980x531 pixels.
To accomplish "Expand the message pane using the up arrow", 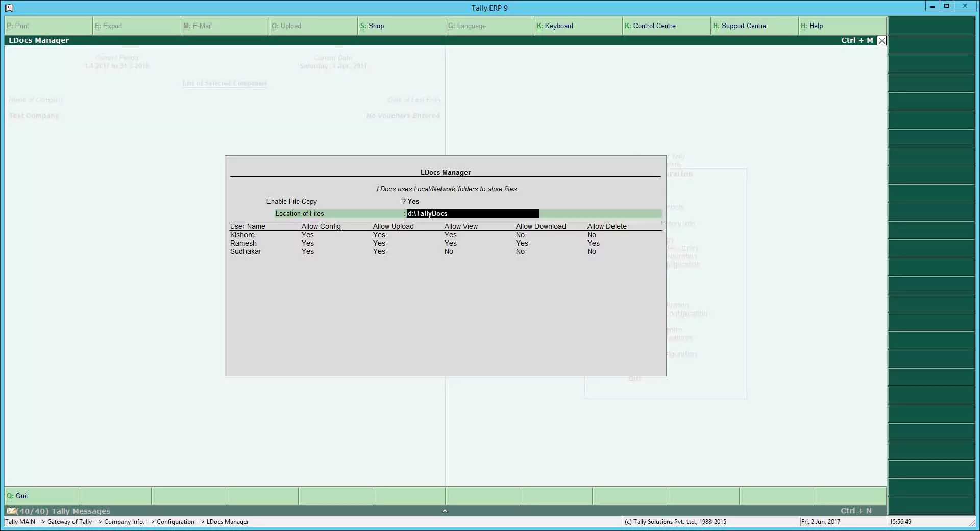I will pos(445,511).
